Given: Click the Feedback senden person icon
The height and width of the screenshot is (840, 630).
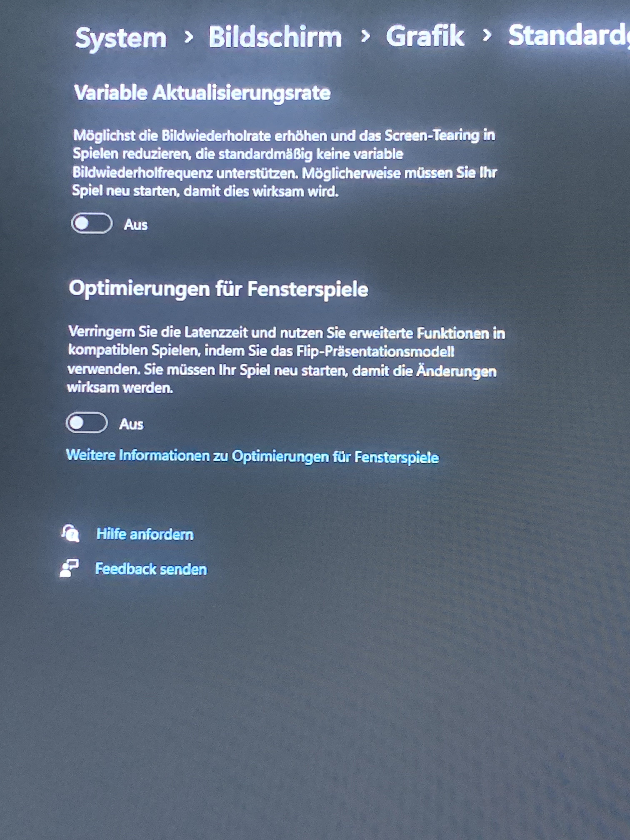Looking at the screenshot, I should point(69,568).
